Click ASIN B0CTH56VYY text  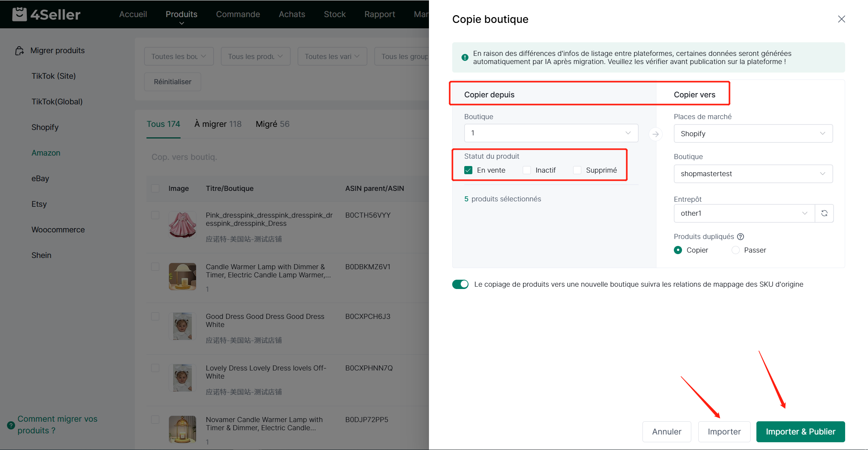368,215
